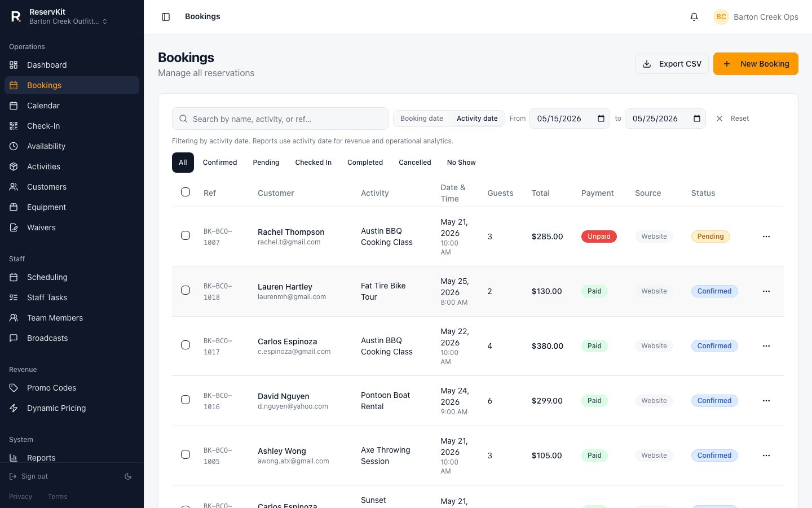Click the Pending status badge
Image resolution: width=812 pixels, height=508 pixels.
(710, 237)
